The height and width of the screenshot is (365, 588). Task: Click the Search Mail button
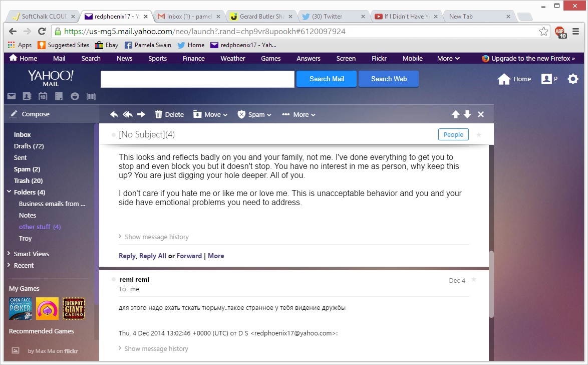tap(327, 79)
